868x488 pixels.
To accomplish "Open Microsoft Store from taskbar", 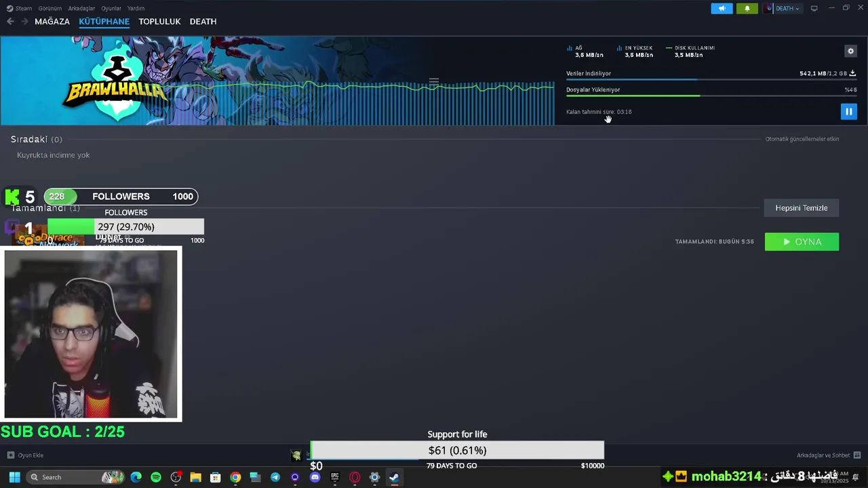I will (215, 477).
